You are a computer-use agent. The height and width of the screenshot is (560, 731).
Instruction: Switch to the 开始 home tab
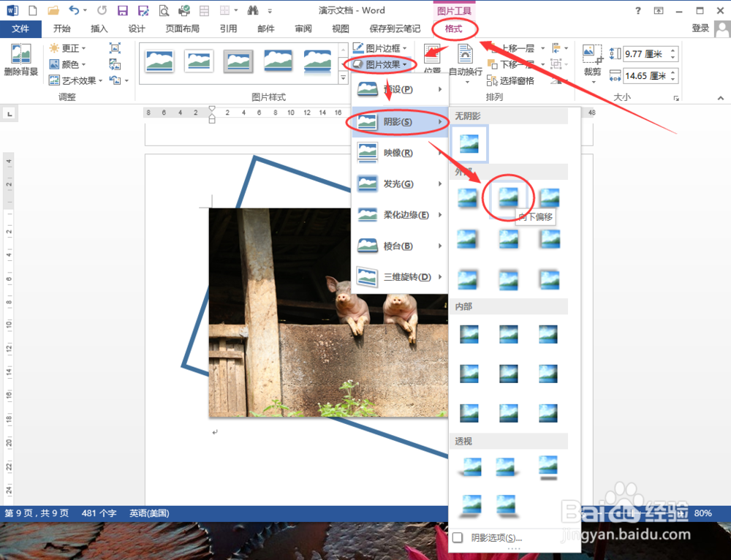(x=61, y=29)
